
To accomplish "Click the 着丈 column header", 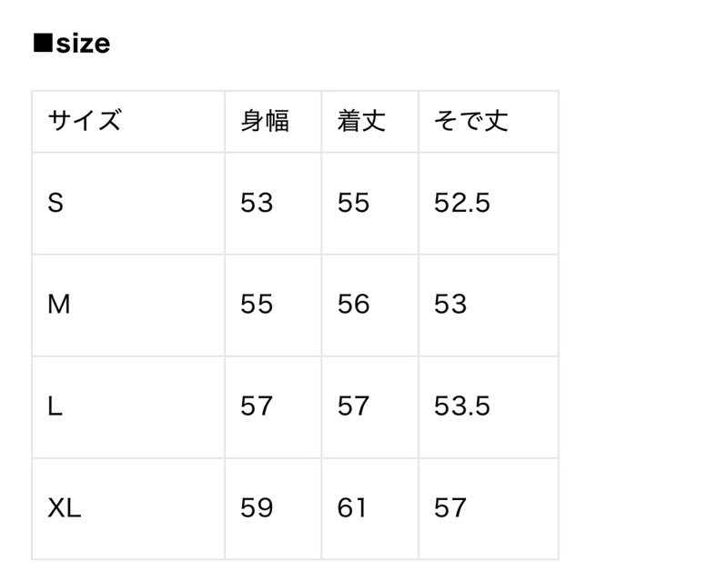I will point(361,121).
